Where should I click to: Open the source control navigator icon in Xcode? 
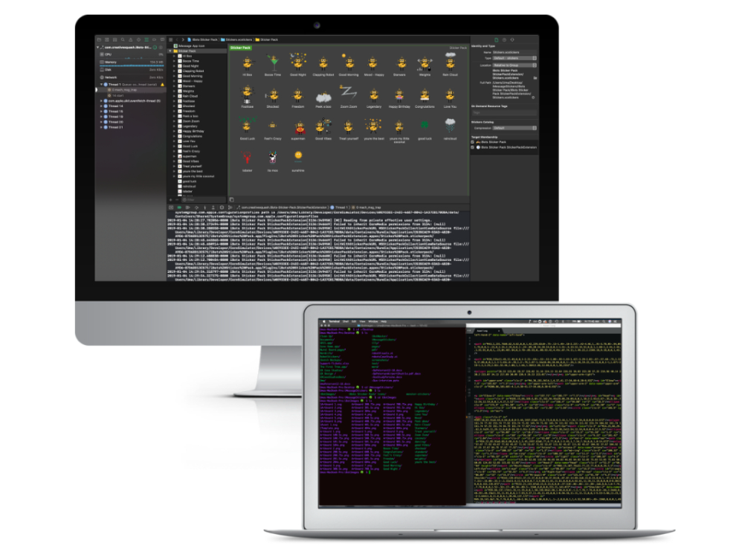click(x=107, y=39)
